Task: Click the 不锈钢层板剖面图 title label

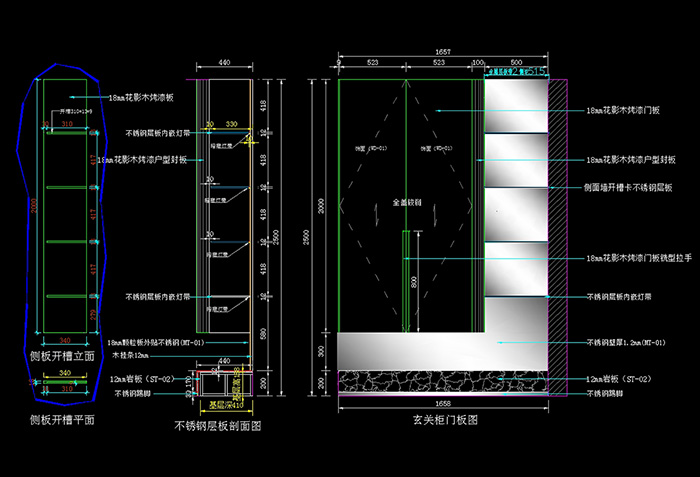Action: coord(218,426)
